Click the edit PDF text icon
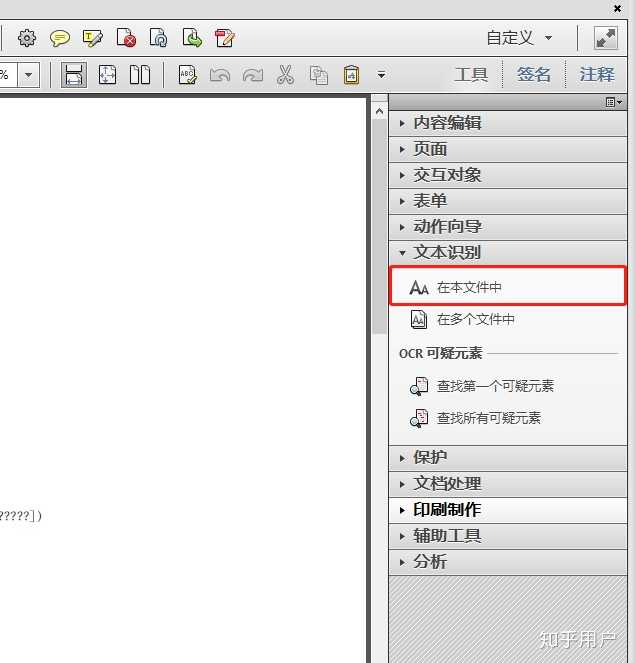The image size is (635, 663). 225,38
